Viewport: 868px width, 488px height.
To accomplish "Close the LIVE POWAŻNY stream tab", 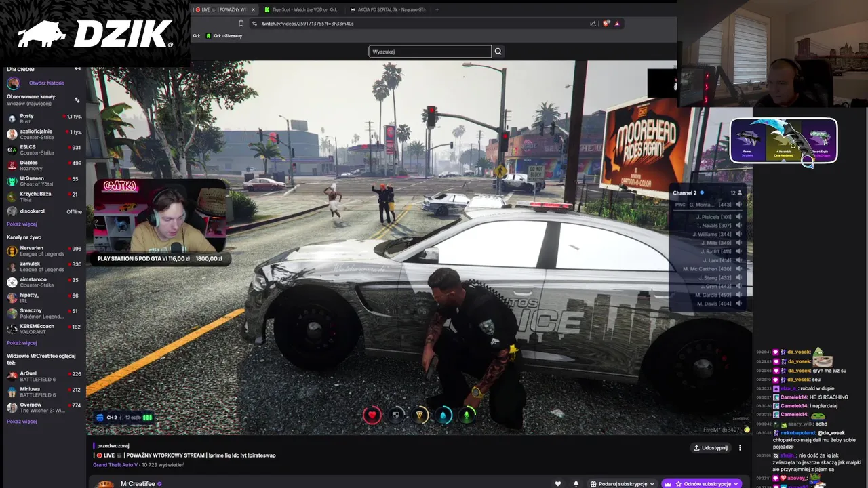I will 254,9.
